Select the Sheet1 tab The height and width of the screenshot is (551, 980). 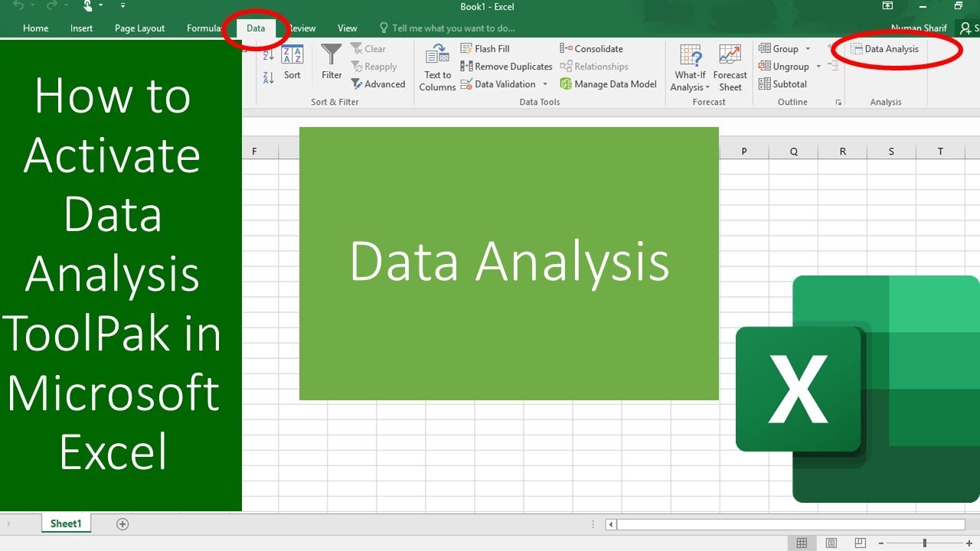(66, 523)
